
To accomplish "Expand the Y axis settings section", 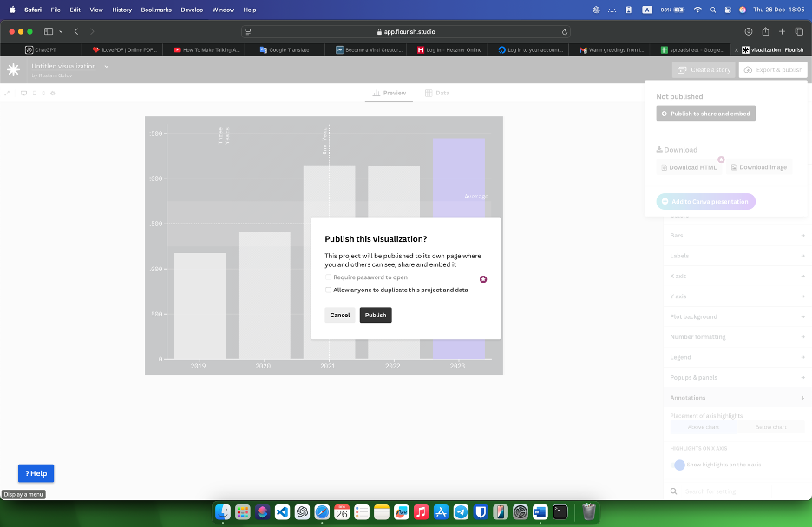I will pyautogui.click(x=737, y=296).
